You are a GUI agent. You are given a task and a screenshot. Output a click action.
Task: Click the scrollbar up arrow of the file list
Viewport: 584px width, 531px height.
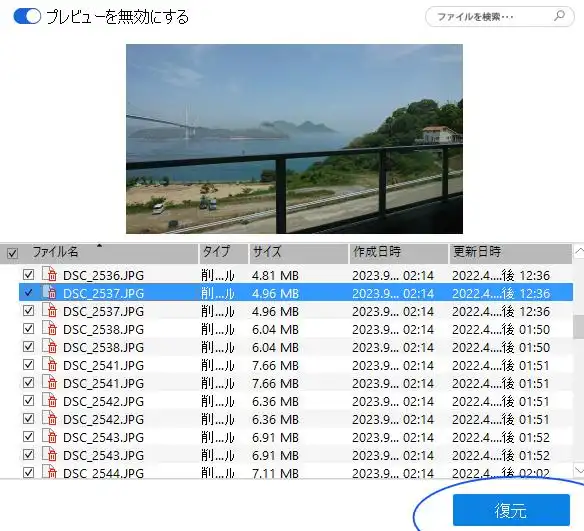click(579, 251)
